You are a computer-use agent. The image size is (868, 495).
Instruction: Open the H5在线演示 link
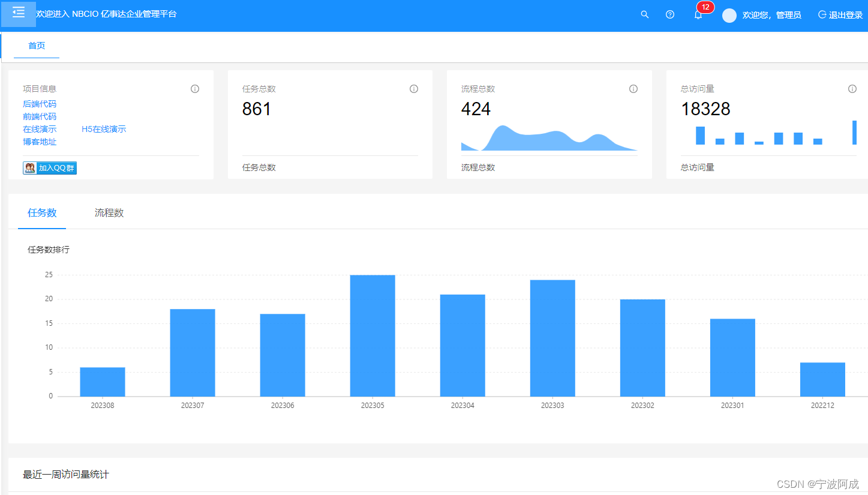(104, 129)
